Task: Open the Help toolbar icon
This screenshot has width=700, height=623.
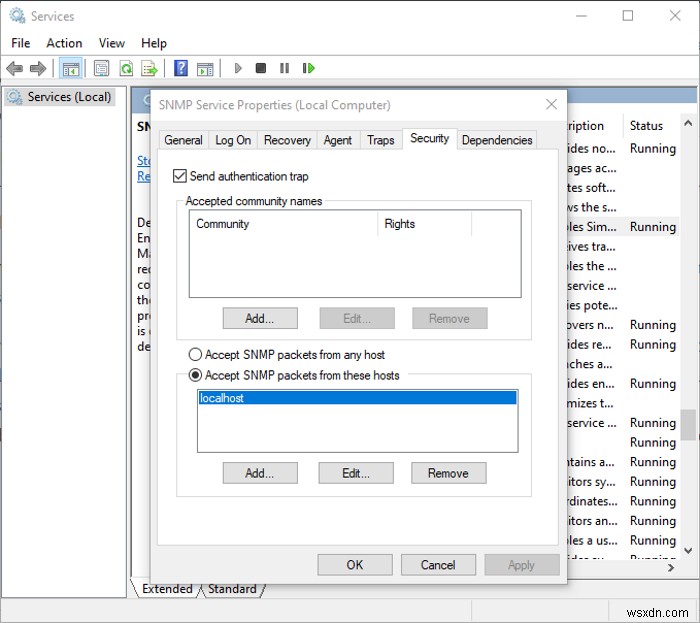Action: coord(181,68)
